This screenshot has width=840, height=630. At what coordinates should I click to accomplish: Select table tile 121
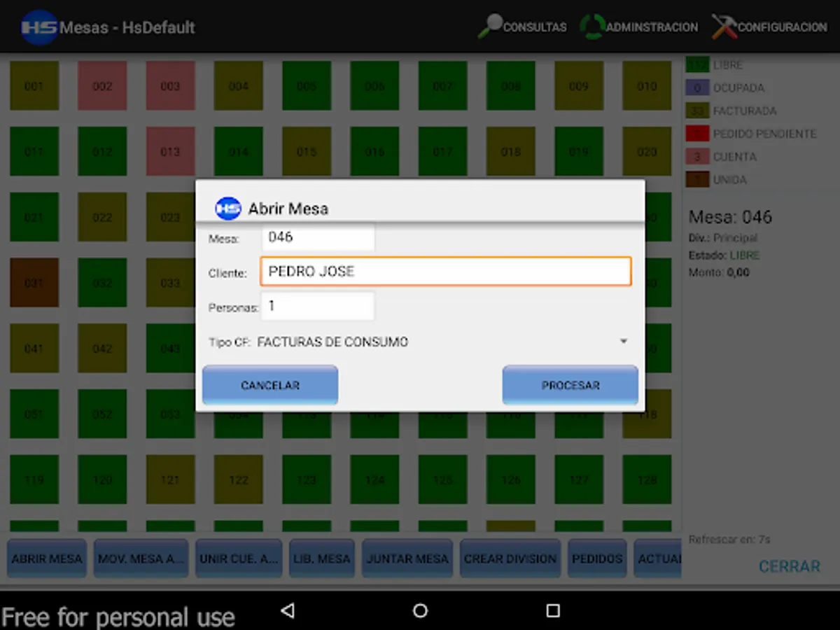tap(171, 479)
